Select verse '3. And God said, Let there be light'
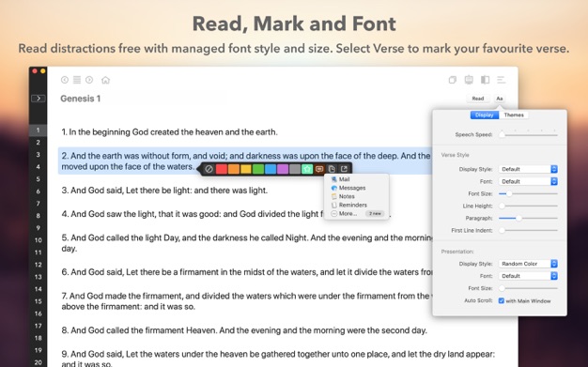588x367 pixels. pos(164,191)
